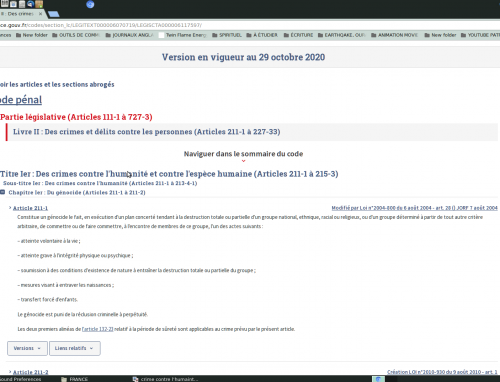The height and width of the screenshot is (382, 500).
Task: Open 'YOUTUBE' bookmark folder
Action: 480,35
